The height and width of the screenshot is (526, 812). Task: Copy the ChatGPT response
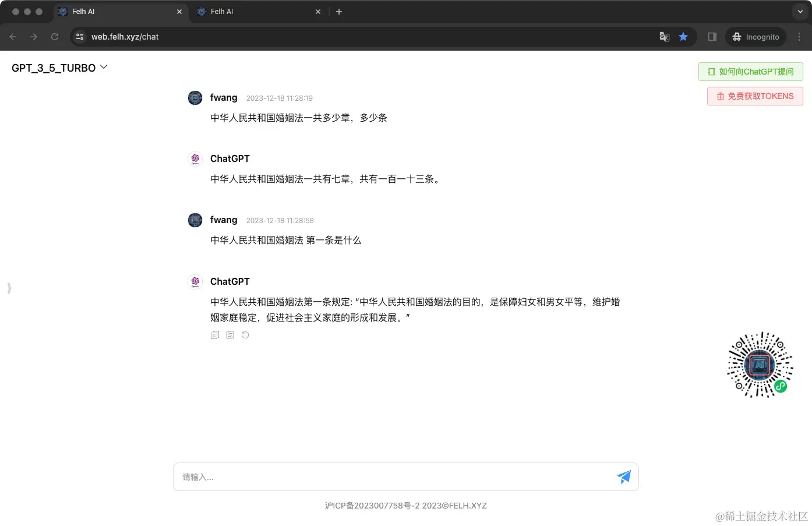[x=214, y=335]
